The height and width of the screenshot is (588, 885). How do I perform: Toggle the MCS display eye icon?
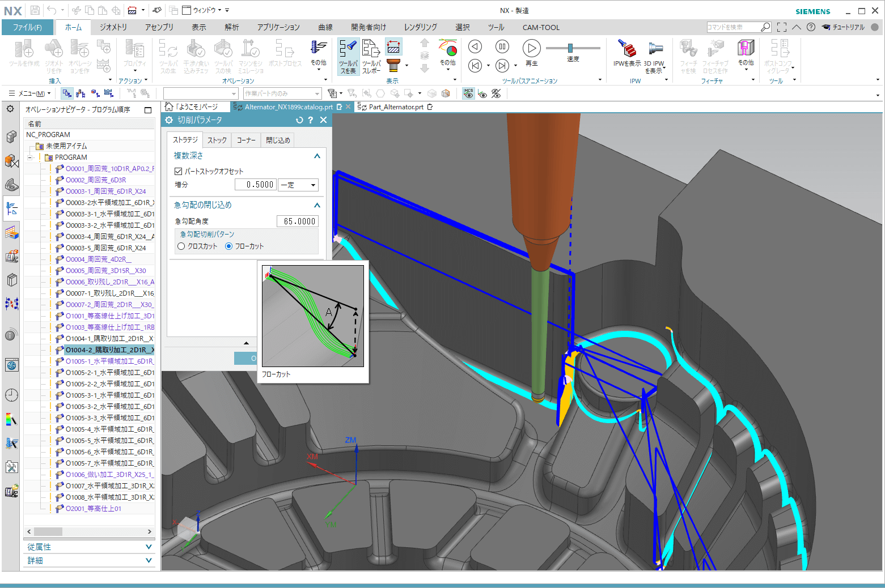coord(468,93)
